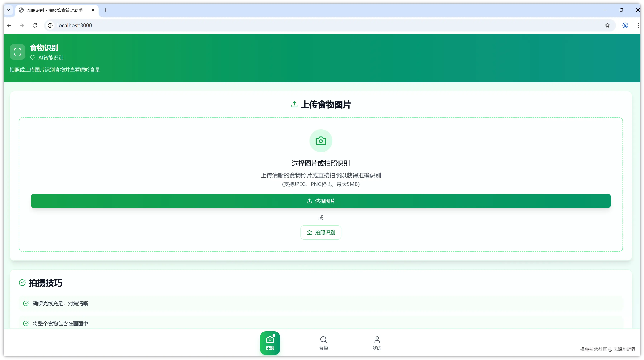Click the large camera icon in upload area
The image size is (644, 360).
click(x=321, y=141)
